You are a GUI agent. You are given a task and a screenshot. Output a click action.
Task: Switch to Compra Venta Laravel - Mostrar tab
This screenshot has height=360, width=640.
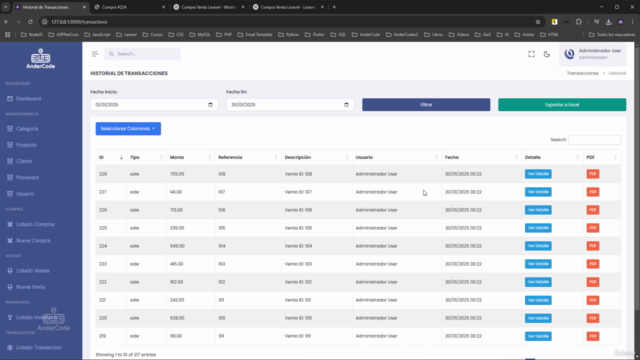tap(209, 7)
